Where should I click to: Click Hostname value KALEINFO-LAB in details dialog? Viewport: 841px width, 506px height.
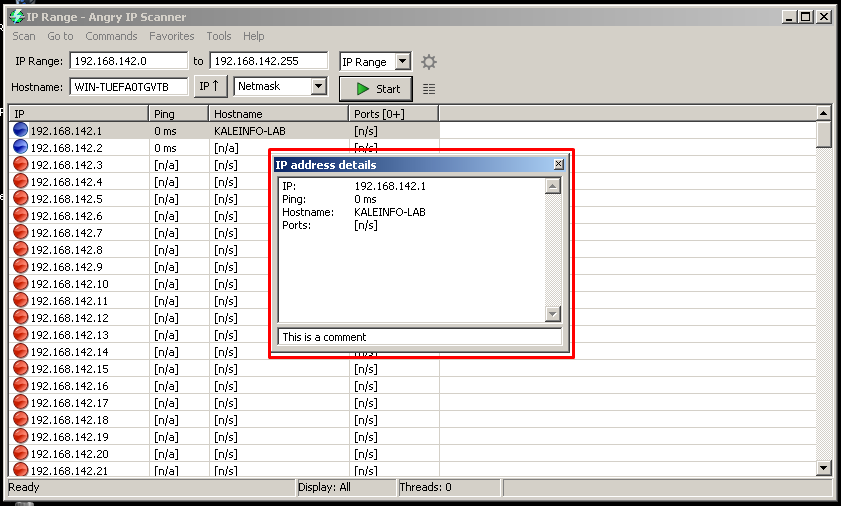[x=390, y=212]
